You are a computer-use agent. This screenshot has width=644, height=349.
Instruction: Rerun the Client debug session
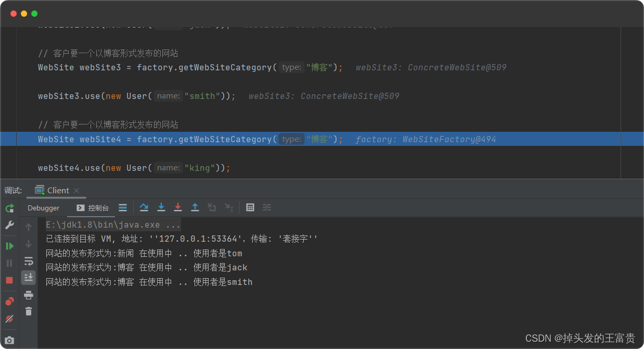9,208
